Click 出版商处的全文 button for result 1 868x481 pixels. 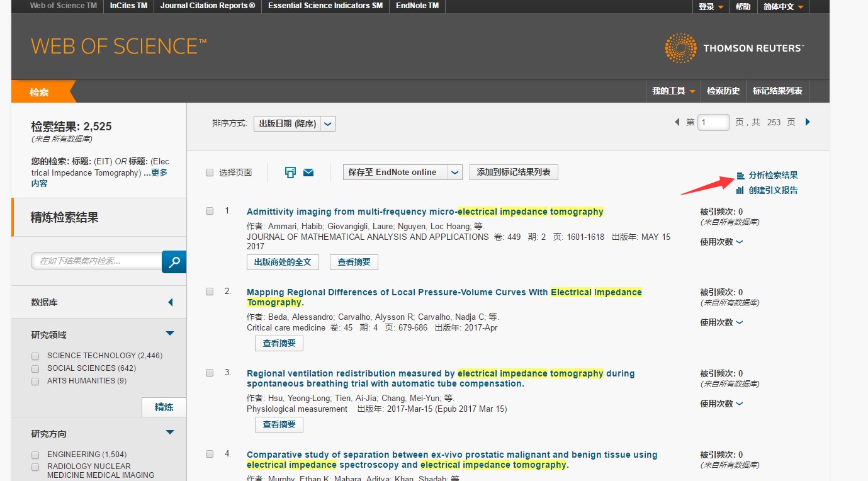(x=283, y=262)
